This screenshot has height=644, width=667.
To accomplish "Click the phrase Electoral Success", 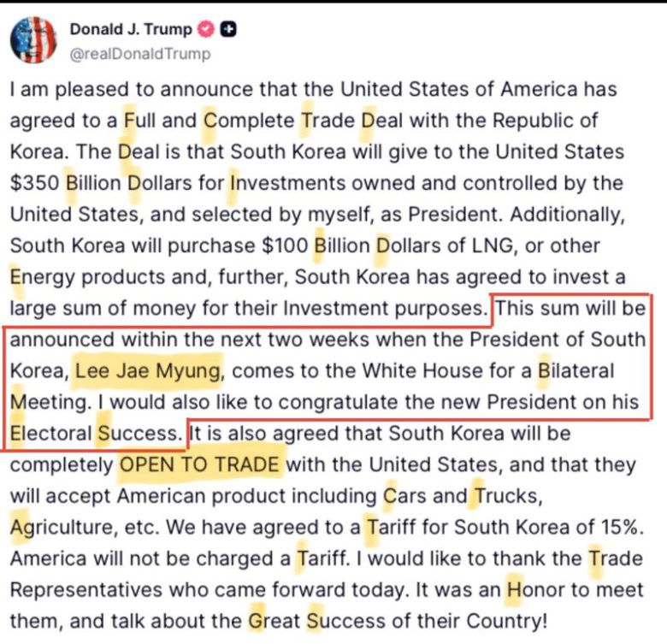I will click(x=96, y=434).
